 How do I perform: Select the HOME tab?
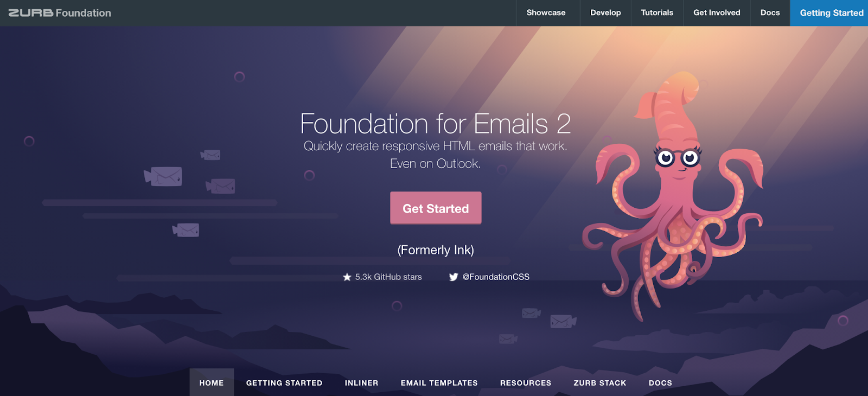(x=212, y=382)
